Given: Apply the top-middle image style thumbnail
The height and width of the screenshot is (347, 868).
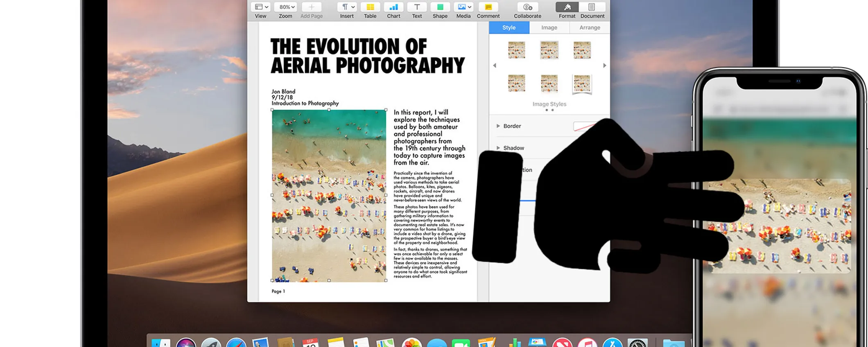Looking at the screenshot, I should point(549,50).
